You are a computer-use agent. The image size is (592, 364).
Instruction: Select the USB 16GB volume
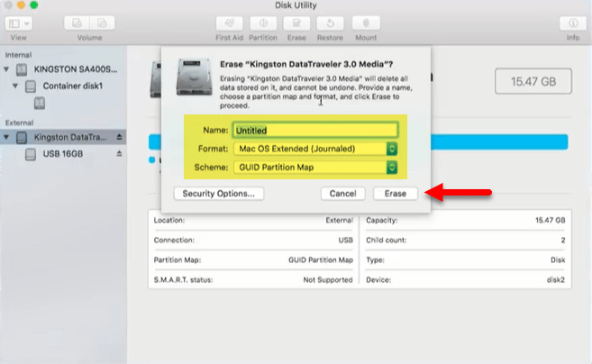click(63, 154)
